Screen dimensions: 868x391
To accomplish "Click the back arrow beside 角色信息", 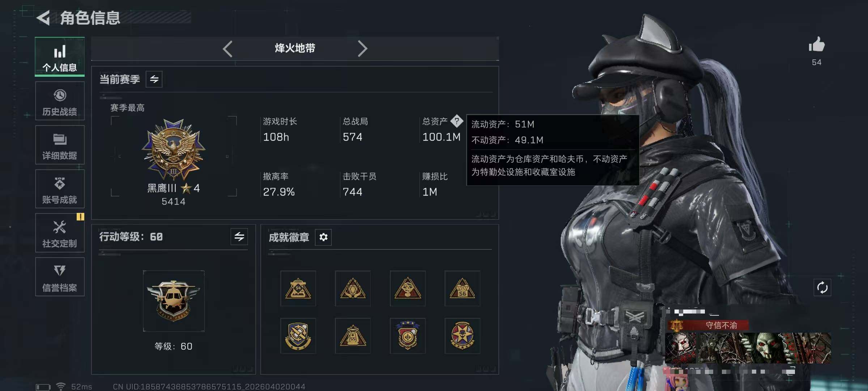I will 43,18.
